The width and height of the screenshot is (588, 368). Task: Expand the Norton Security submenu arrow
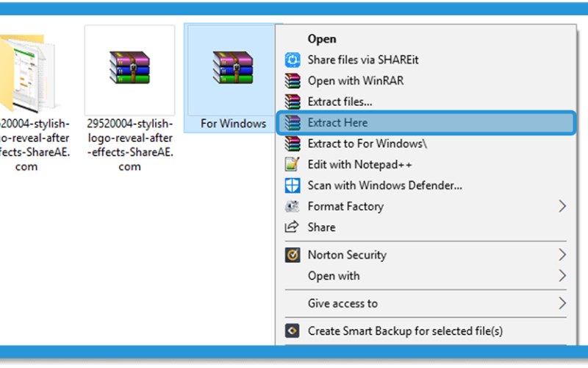(562, 255)
